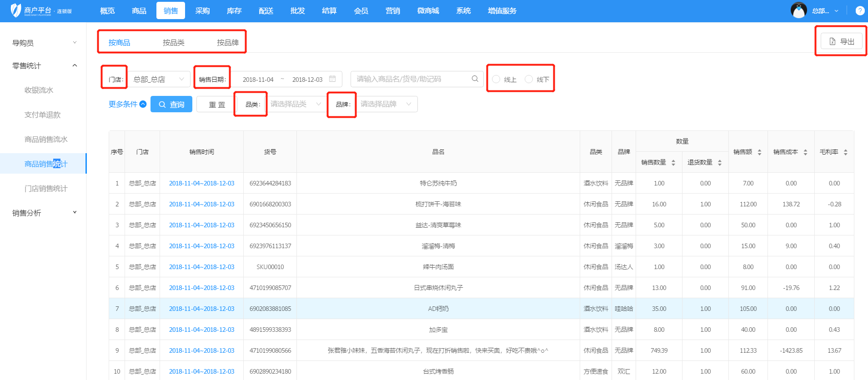This screenshot has height=380, width=868.
Task: Open the 请选择品牌 dropdown
Action: point(386,104)
